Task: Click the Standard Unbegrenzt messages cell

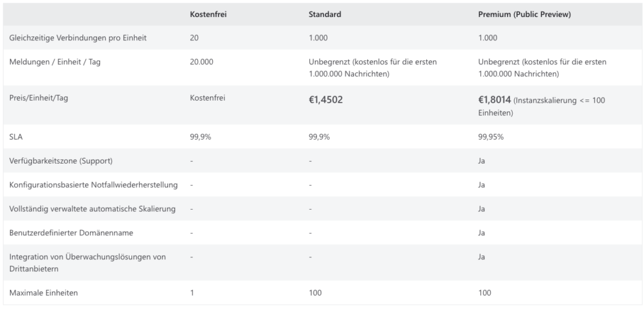Action: 373,68
